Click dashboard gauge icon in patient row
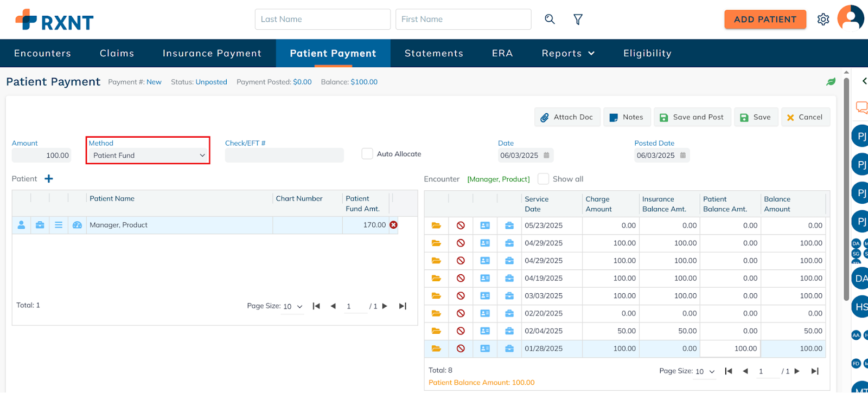Image resolution: width=868 pixels, height=394 pixels. coord(77,225)
